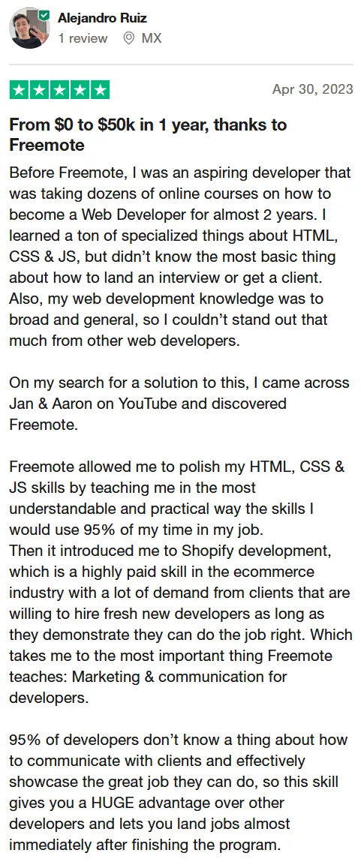
Task: Click the Apr 30, 2023 review date
Action: 312,89
